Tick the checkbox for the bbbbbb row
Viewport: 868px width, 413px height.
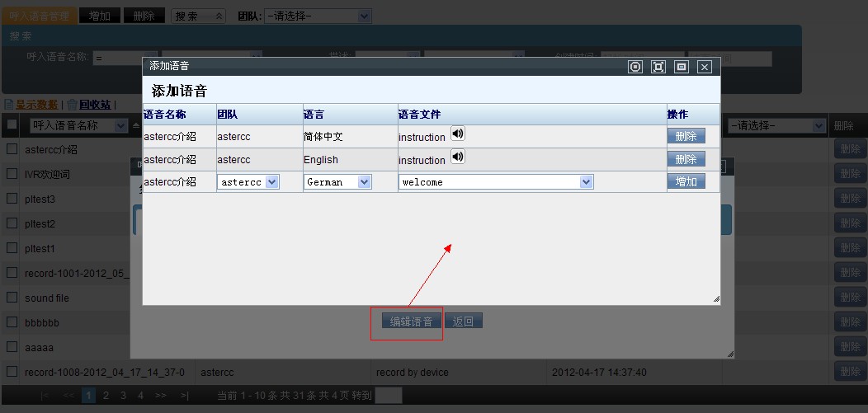click(12, 322)
